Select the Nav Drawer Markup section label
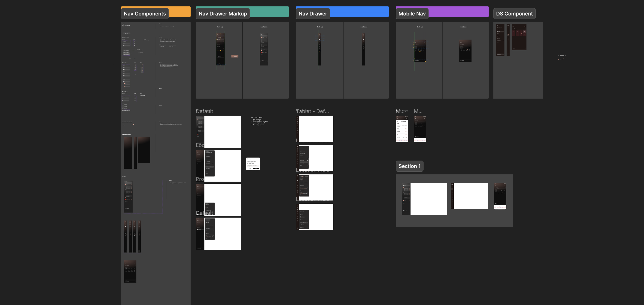The width and height of the screenshot is (644, 305). (x=222, y=14)
